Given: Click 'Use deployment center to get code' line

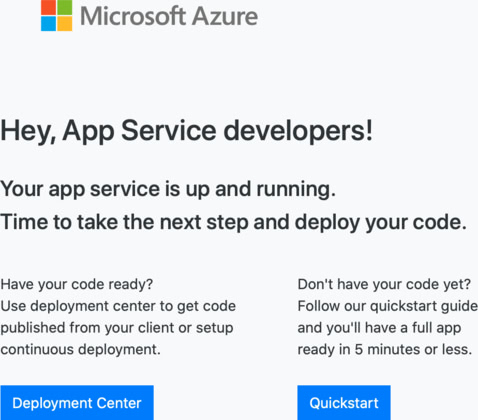Looking at the screenshot, I should click(118, 306).
